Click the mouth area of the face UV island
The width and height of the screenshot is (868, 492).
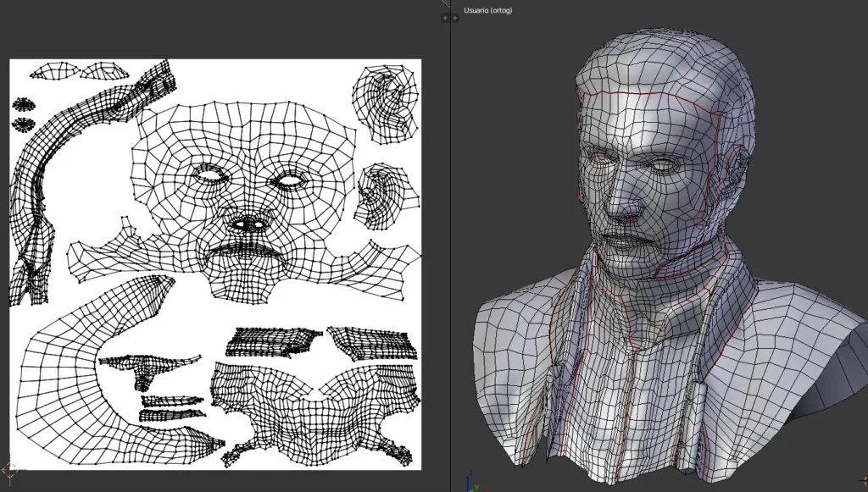click(246, 252)
